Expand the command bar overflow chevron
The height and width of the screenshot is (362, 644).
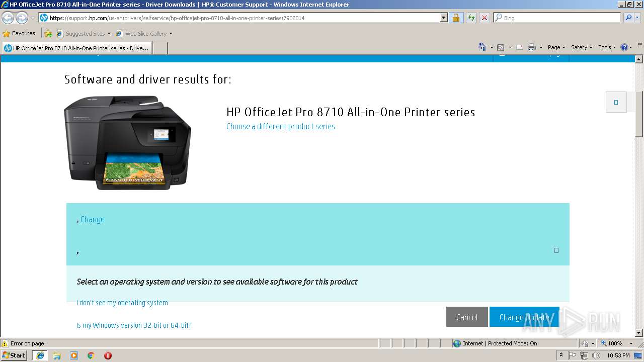pos(640,44)
